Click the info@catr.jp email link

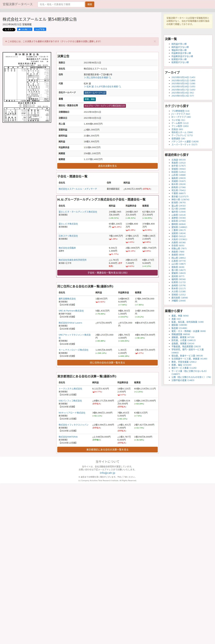(x=107, y=473)
